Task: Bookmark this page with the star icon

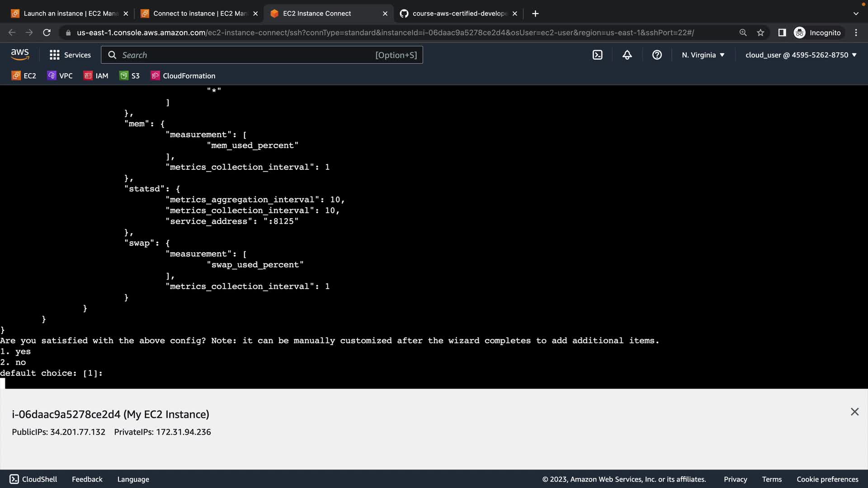Action: tap(760, 33)
